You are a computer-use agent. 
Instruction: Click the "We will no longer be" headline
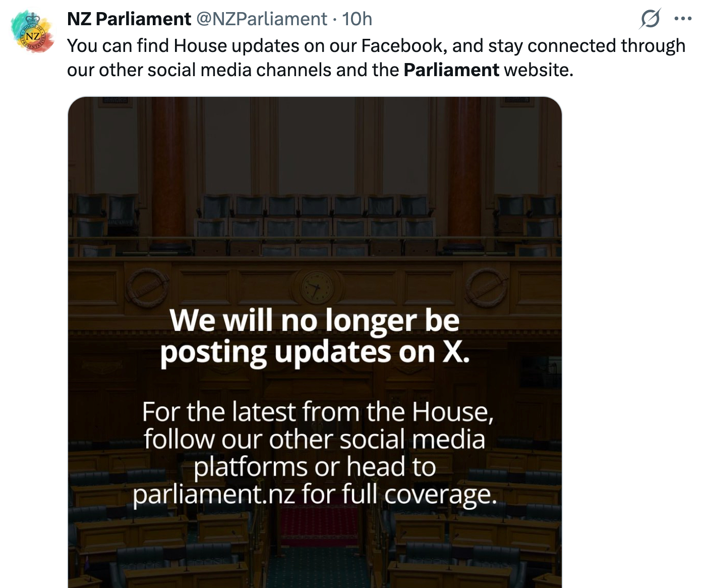click(x=315, y=321)
